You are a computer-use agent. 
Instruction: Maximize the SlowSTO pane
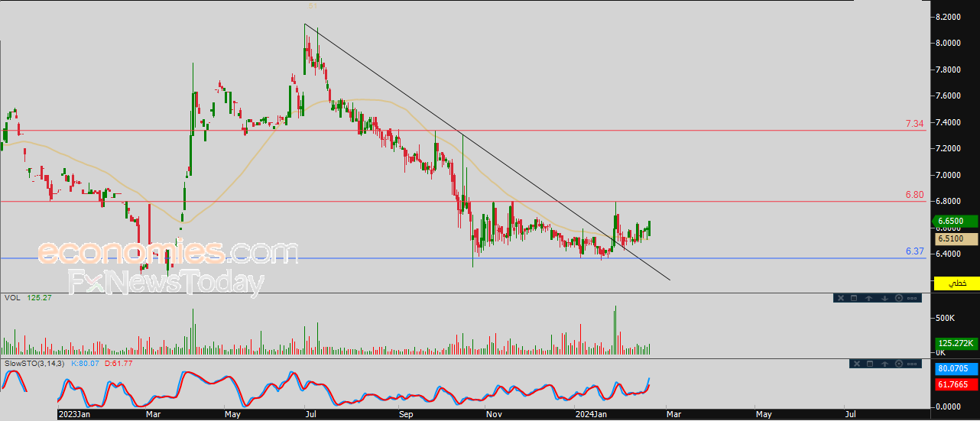coord(870,364)
